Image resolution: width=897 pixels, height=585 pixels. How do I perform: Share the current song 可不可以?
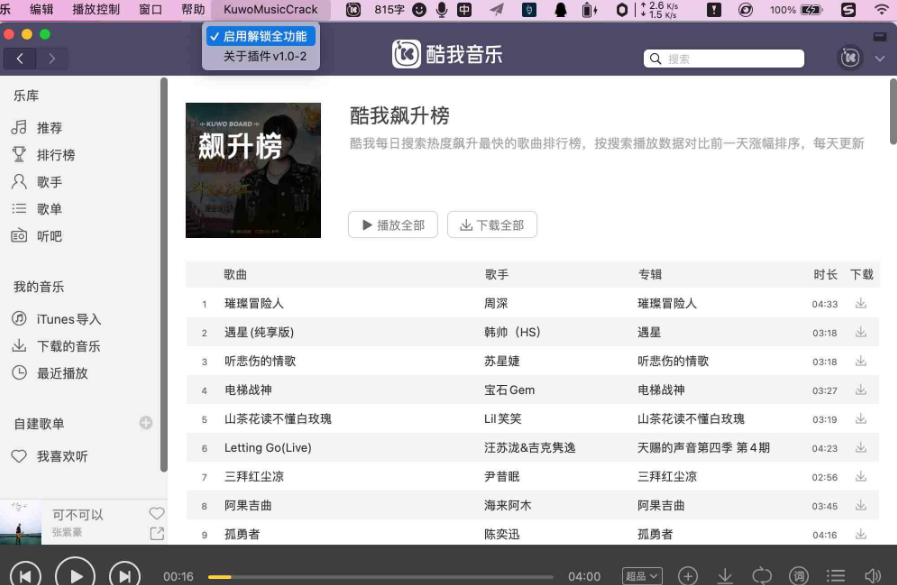point(156,534)
